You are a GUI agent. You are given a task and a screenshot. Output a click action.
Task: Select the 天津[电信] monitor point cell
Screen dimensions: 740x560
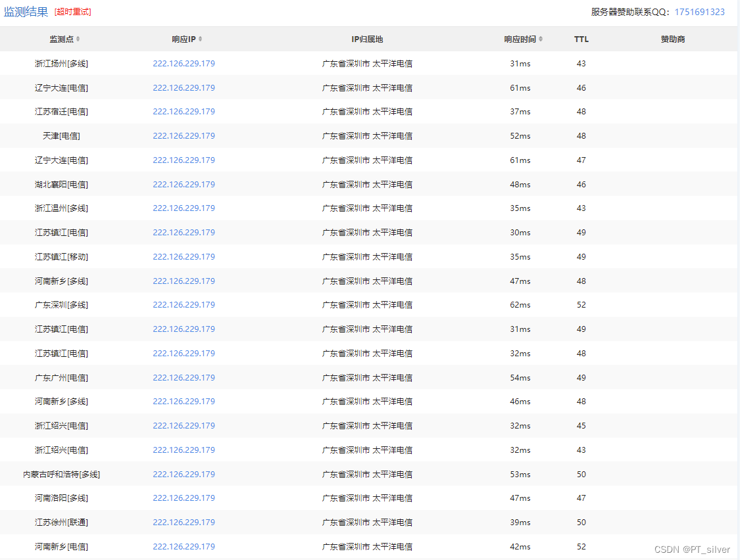pyautogui.click(x=61, y=136)
